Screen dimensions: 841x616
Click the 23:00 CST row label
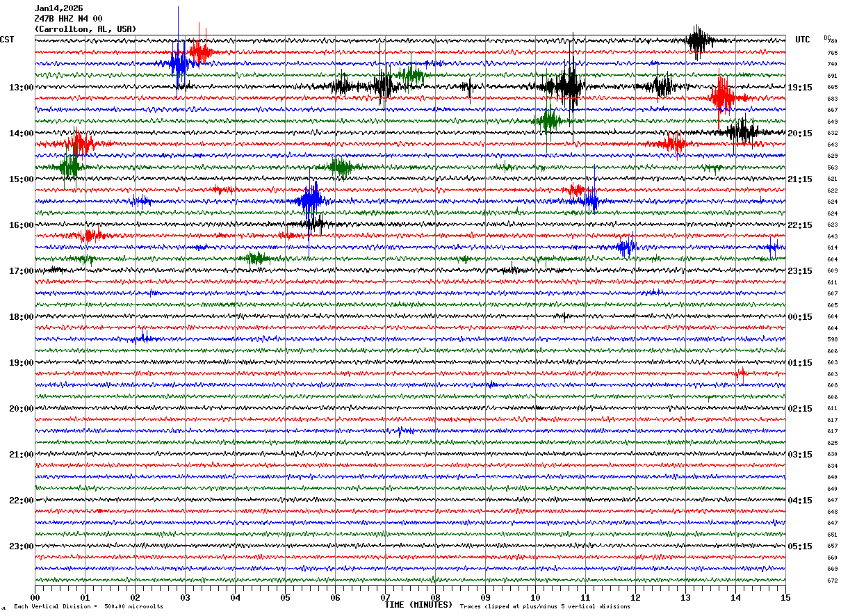coord(21,546)
